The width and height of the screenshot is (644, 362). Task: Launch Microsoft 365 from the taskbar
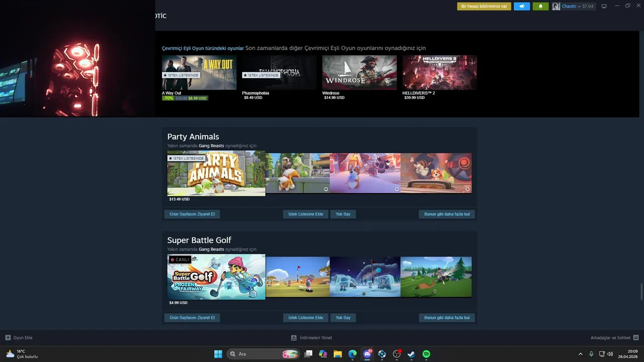[x=323, y=354]
